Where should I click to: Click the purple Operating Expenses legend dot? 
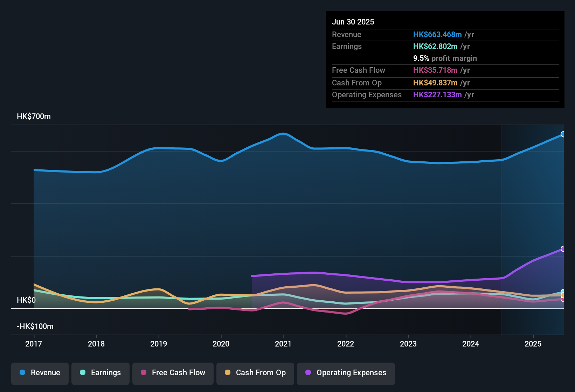coord(308,373)
